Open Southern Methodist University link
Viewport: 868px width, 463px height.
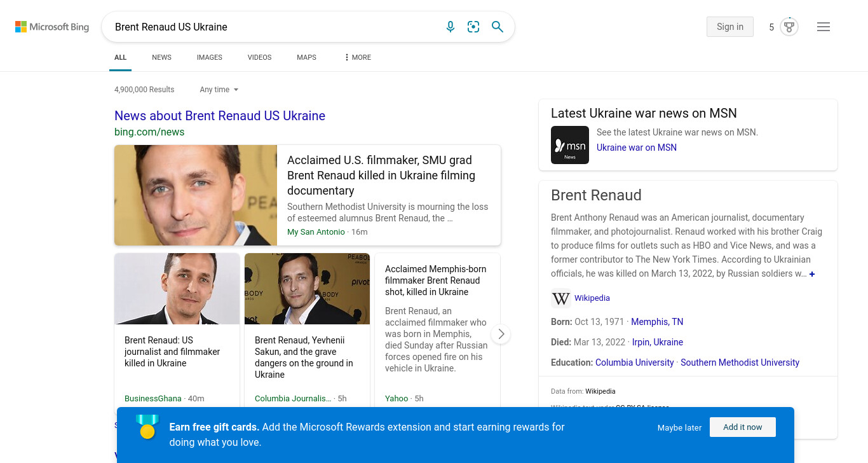[x=740, y=363]
